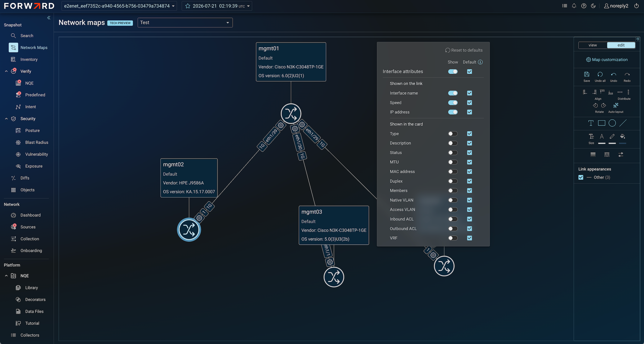
Task: Go to Dashboard in sidebar
Action: click(30, 215)
